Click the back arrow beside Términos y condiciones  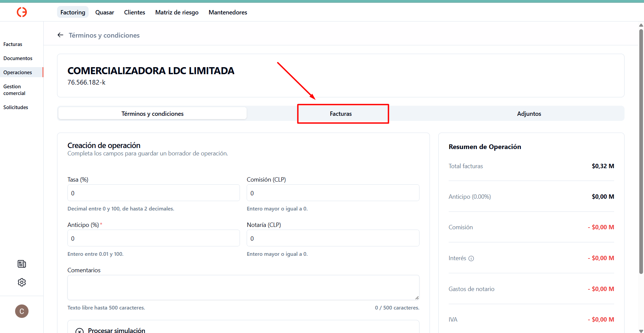click(x=60, y=35)
